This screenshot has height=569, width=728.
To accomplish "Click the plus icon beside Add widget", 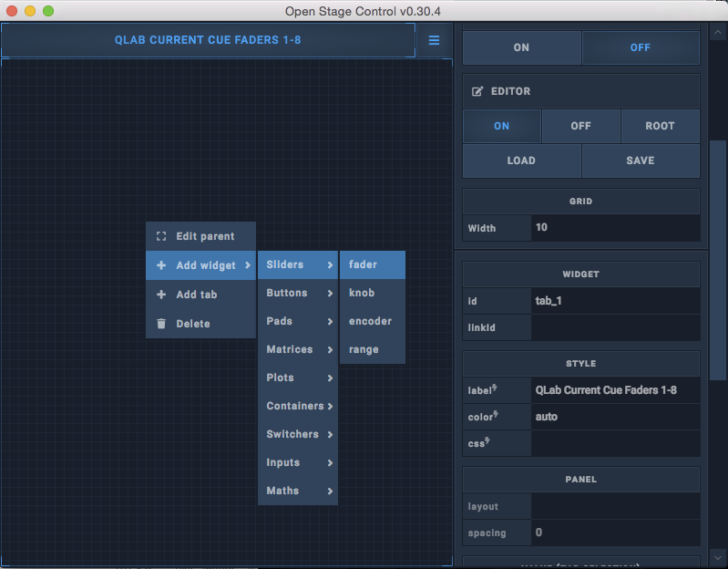I will point(161,265).
